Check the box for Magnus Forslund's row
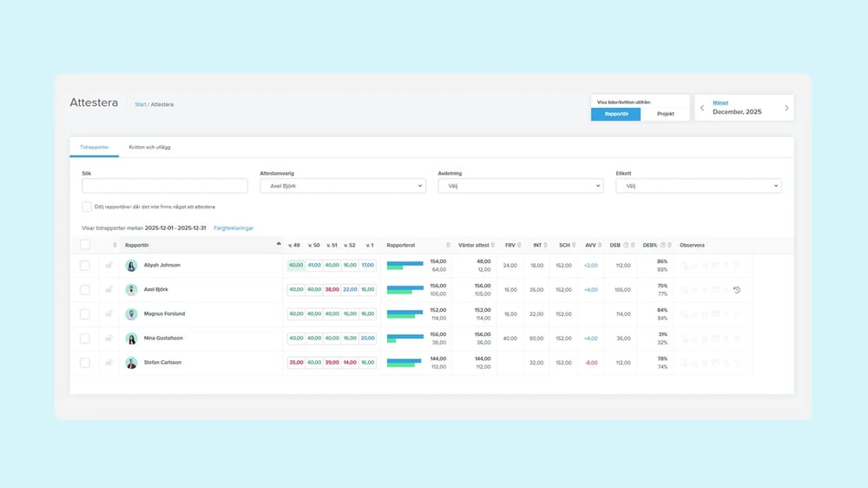The height and width of the screenshot is (488, 868). [85, 314]
